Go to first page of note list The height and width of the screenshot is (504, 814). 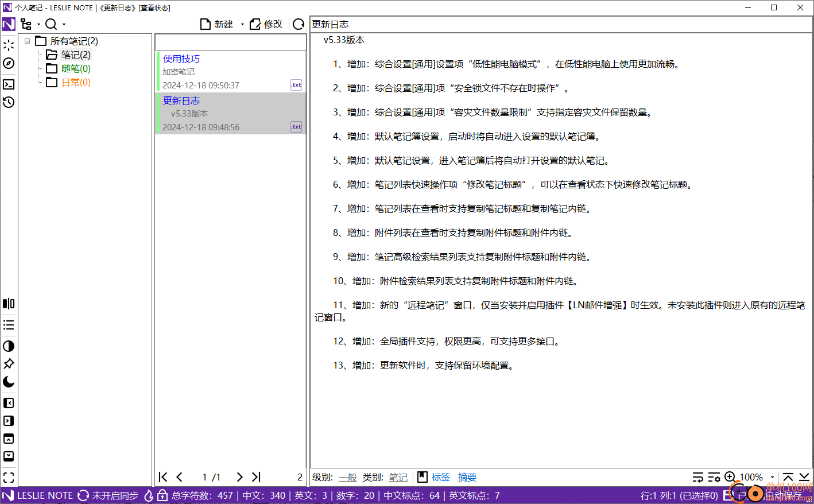coord(163,477)
